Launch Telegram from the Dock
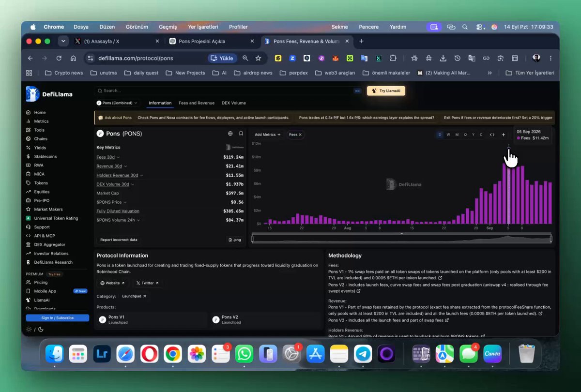This screenshot has width=581, height=392. coord(363,354)
